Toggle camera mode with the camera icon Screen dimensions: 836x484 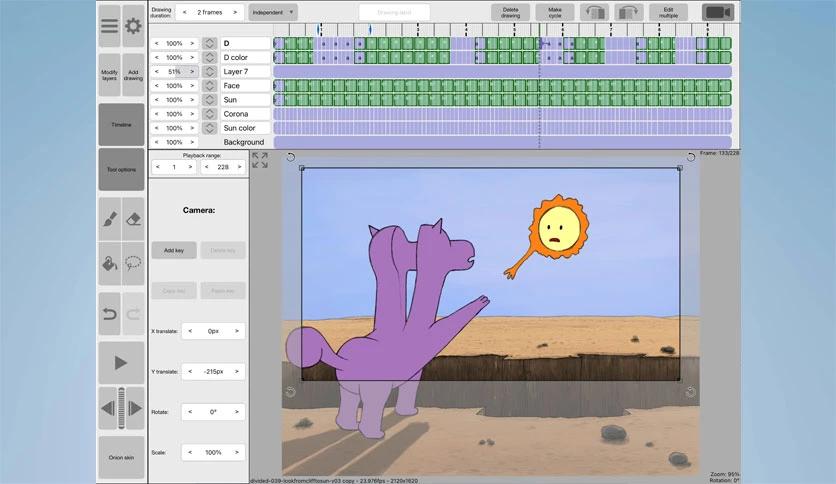pos(717,12)
